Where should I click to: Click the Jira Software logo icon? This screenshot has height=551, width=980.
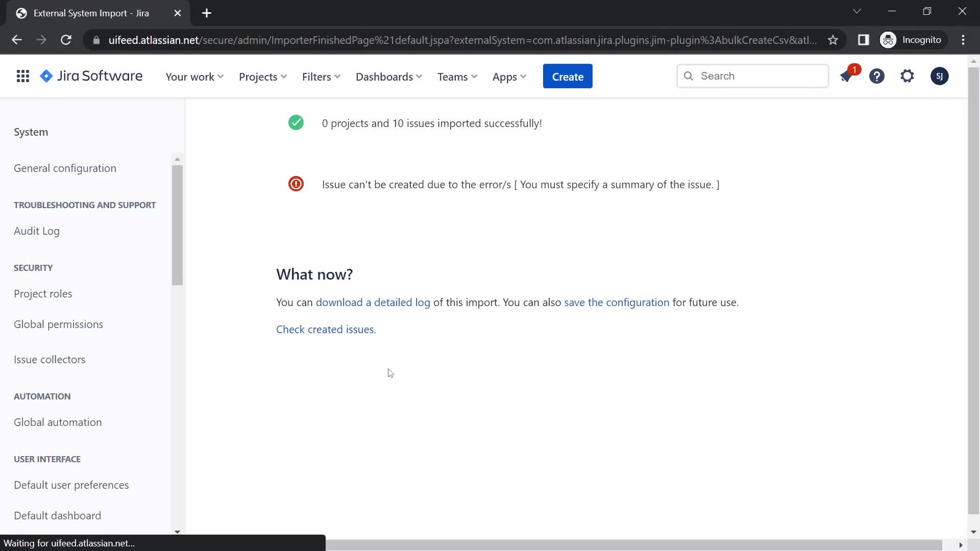pyautogui.click(x=46, y=76)
